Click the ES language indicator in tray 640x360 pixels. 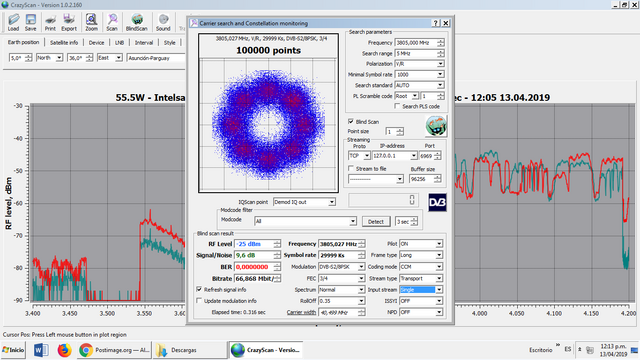coord(568,349)
